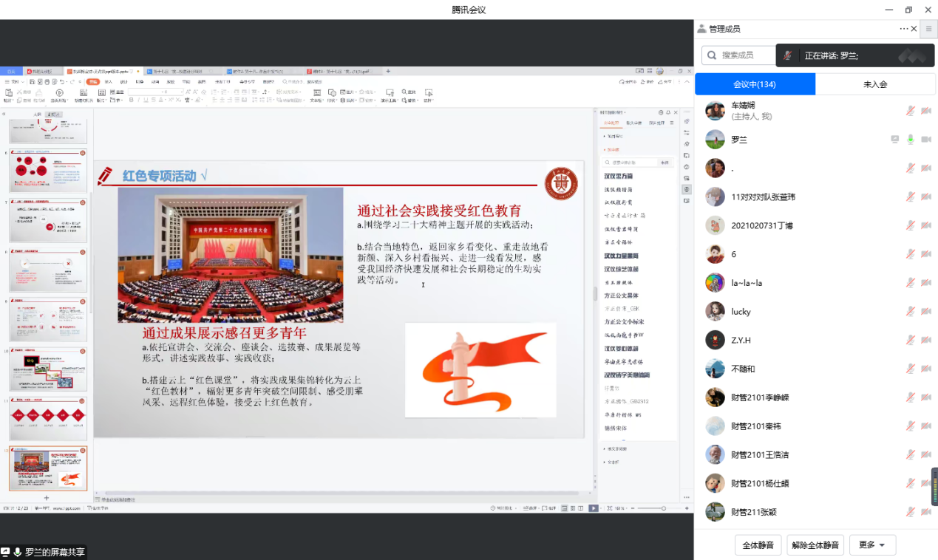This screenshot has width=938, height=560.
Task: Toggle the microphone of host 车婧娴
Action: coord(911,111)
